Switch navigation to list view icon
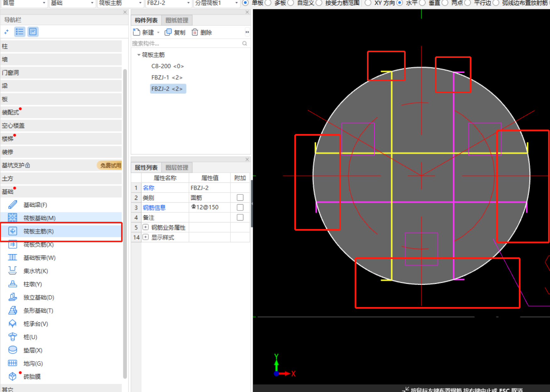The height and width of the screenshot is (392, 550). point(19,32)
